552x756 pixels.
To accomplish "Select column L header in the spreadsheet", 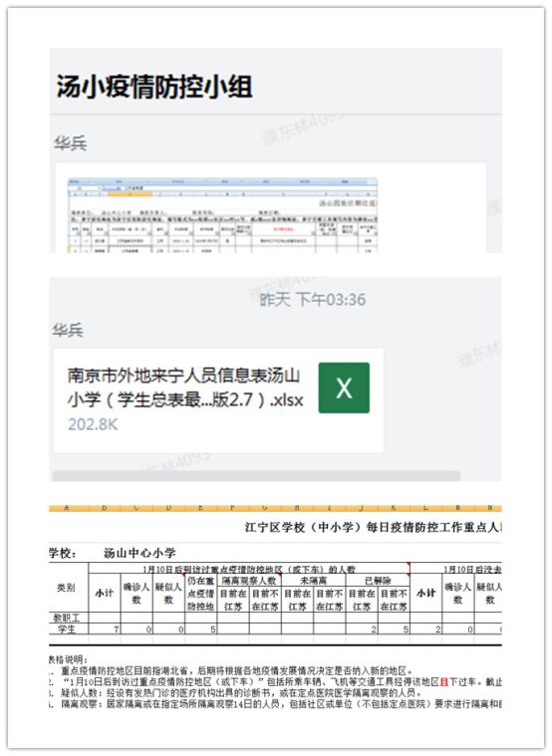I will pyautogui.click(x=425, y=508).
